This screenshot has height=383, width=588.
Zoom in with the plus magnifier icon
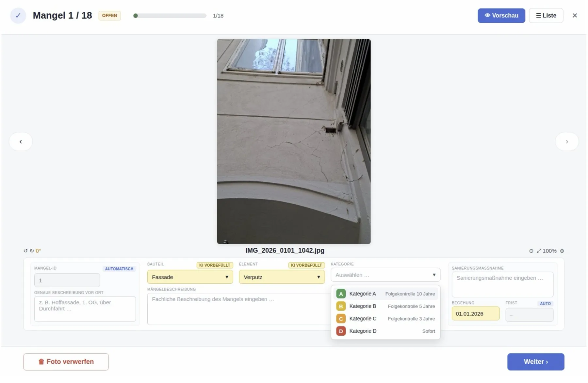tap(562, 251)
